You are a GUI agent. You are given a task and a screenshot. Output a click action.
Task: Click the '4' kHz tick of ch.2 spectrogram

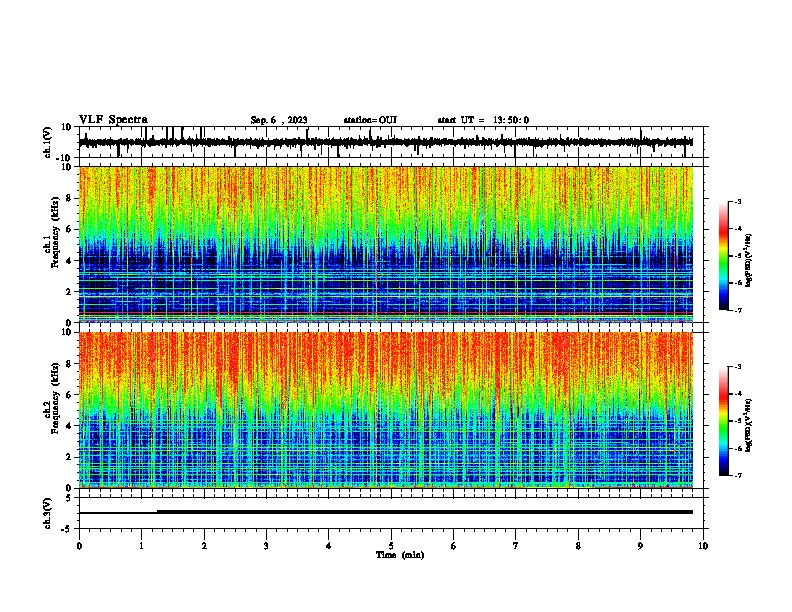[69, 426]
